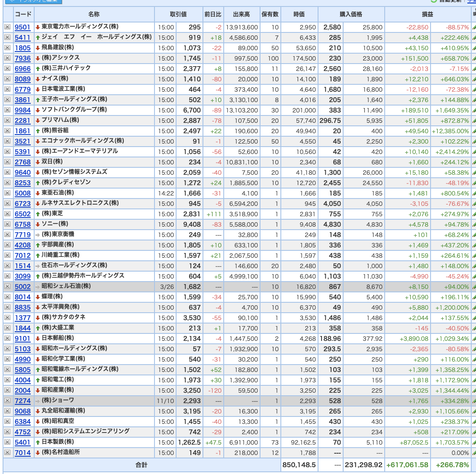Viewport: 476px width, 474px height.
Task: Go to stock code 3099
Action: (23, 276)
